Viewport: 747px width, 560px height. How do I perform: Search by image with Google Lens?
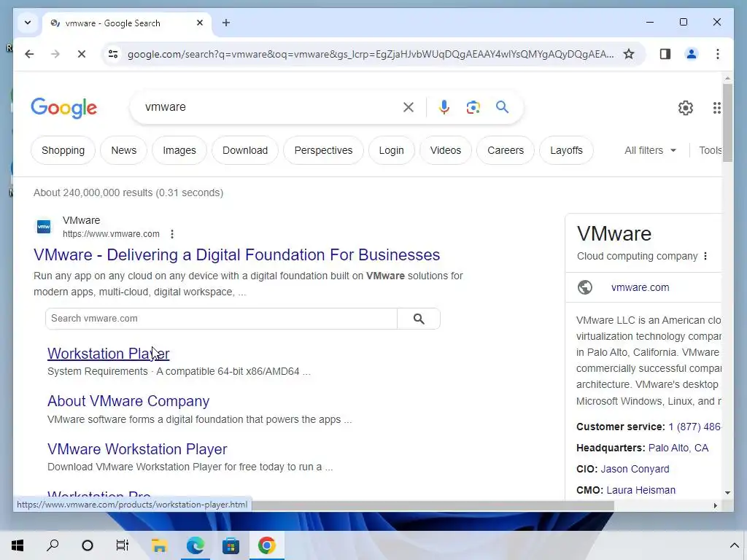pyautogui.click(x=473, y=107)
